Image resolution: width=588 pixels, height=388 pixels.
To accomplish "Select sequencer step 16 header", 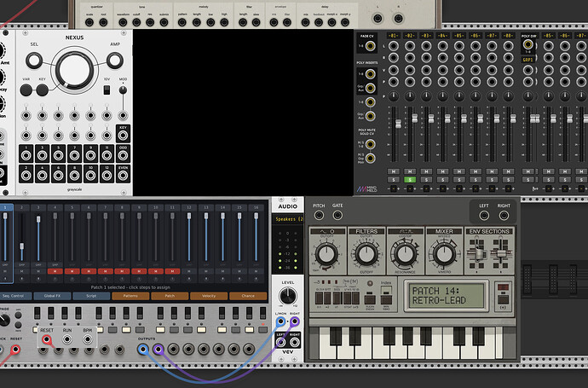I will point(257,207).
